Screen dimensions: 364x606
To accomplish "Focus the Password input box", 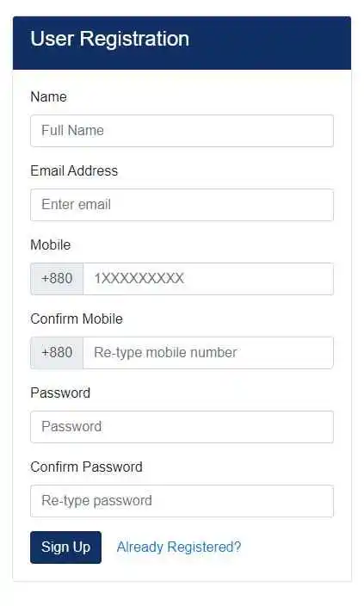I will click(182, 427).
